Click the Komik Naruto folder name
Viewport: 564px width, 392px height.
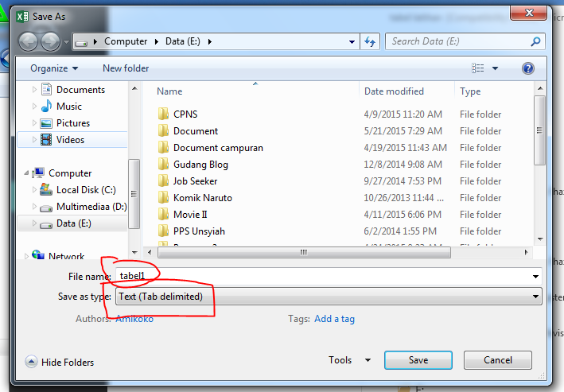point(203,198)
